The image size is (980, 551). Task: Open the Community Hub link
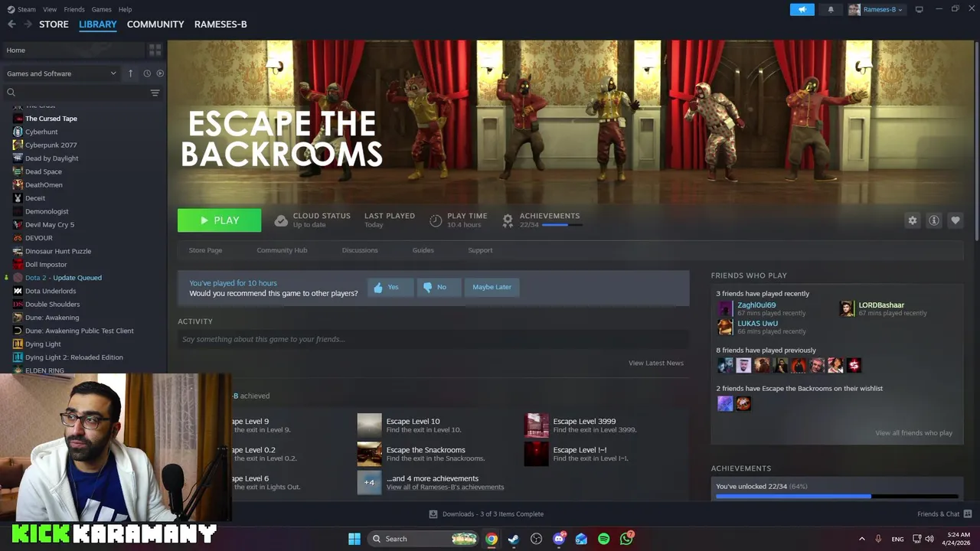282,250
